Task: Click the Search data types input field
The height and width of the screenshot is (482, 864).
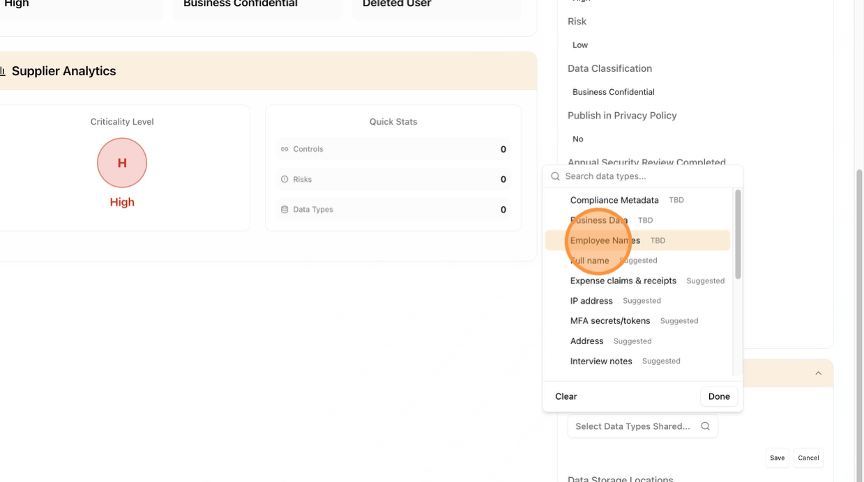Action: [645, 176]
